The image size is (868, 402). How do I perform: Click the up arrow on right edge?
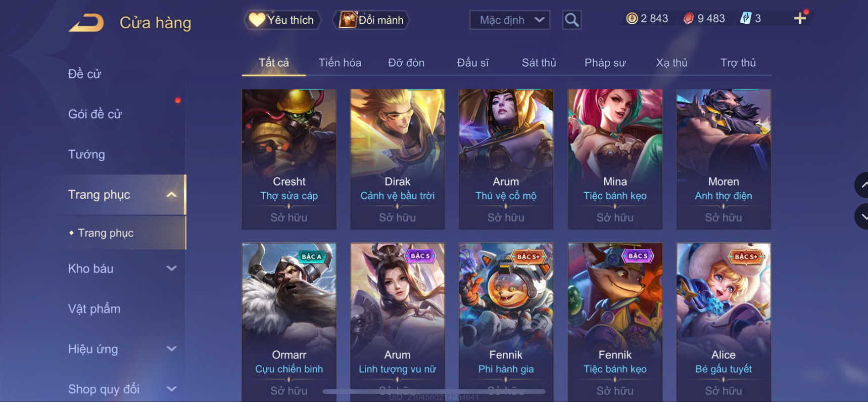(x=862, y=185)
